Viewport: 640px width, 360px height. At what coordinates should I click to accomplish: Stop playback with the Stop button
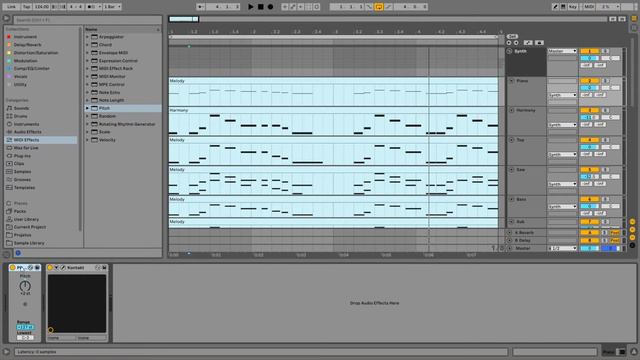pos(260,7)
